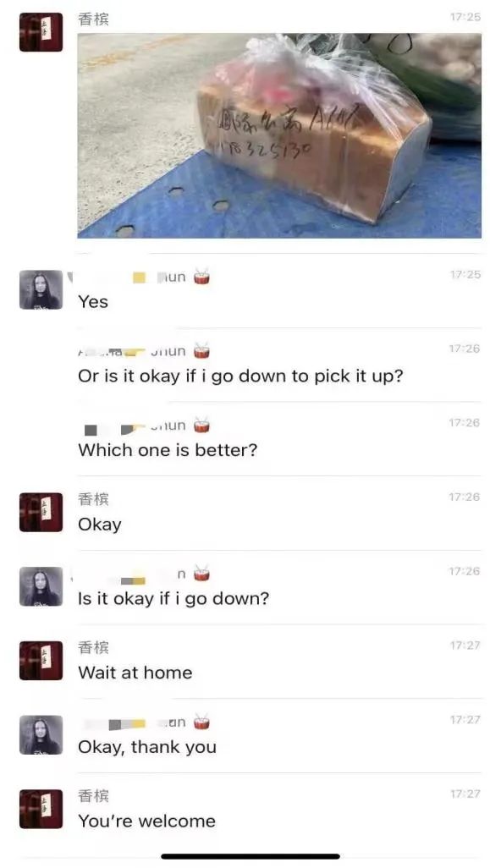Tap the red avatar beside the photo message

[41, 32]
